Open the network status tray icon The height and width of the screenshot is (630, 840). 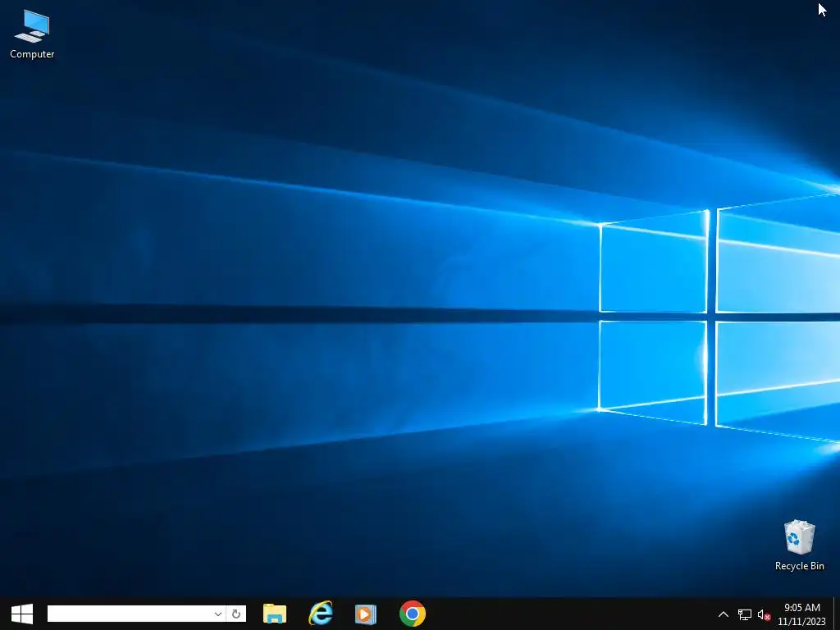(x=745, y=614)
